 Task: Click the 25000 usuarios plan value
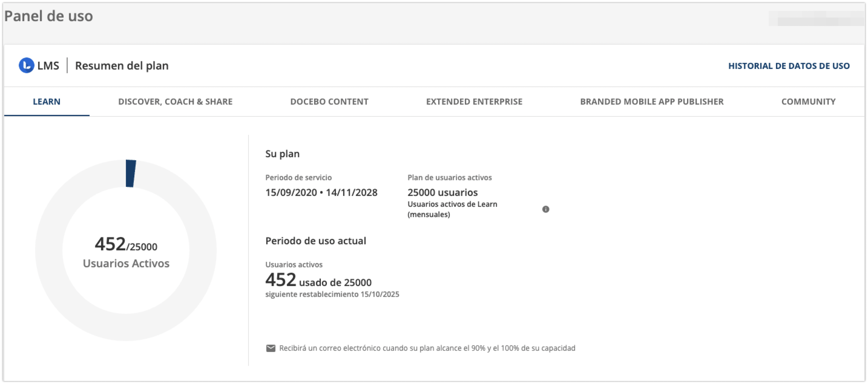442,193
